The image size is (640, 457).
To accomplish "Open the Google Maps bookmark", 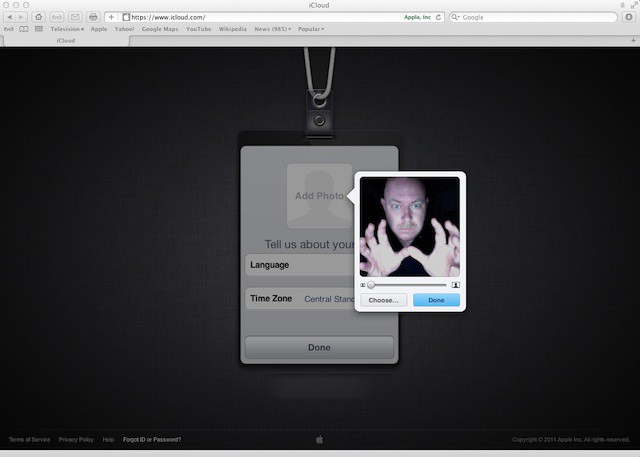I will pos(160,29).
